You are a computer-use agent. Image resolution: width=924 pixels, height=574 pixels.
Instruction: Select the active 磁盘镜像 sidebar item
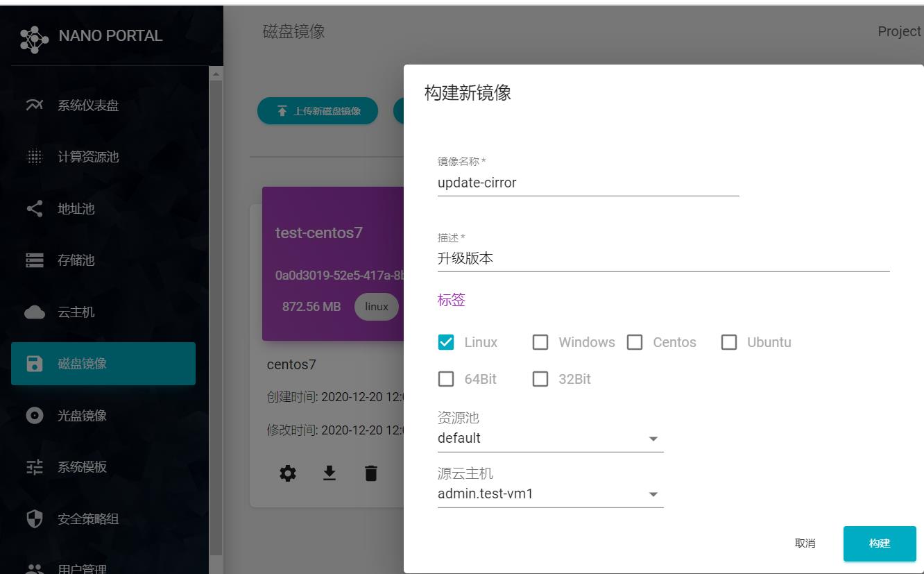(x=103, y=364)
